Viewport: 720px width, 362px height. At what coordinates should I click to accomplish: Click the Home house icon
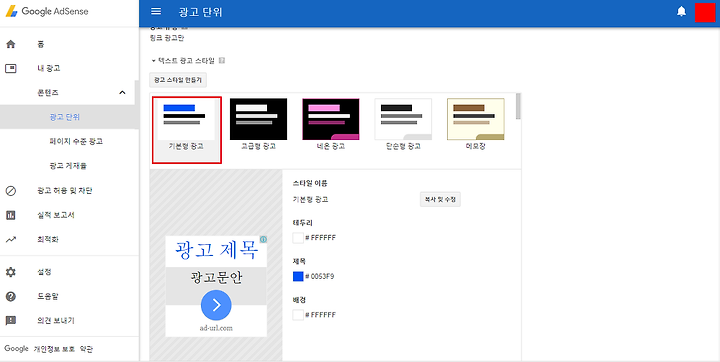click(x=11, y=44)
